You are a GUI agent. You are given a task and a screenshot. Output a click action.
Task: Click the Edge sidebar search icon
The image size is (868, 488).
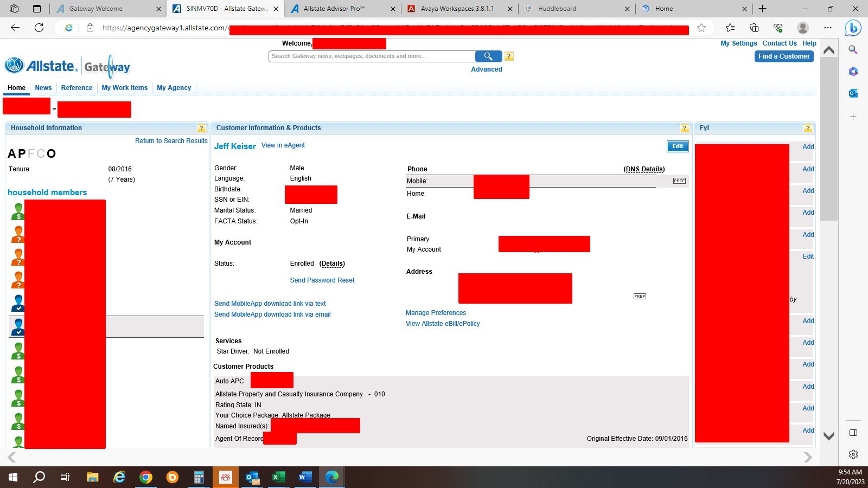853,50
